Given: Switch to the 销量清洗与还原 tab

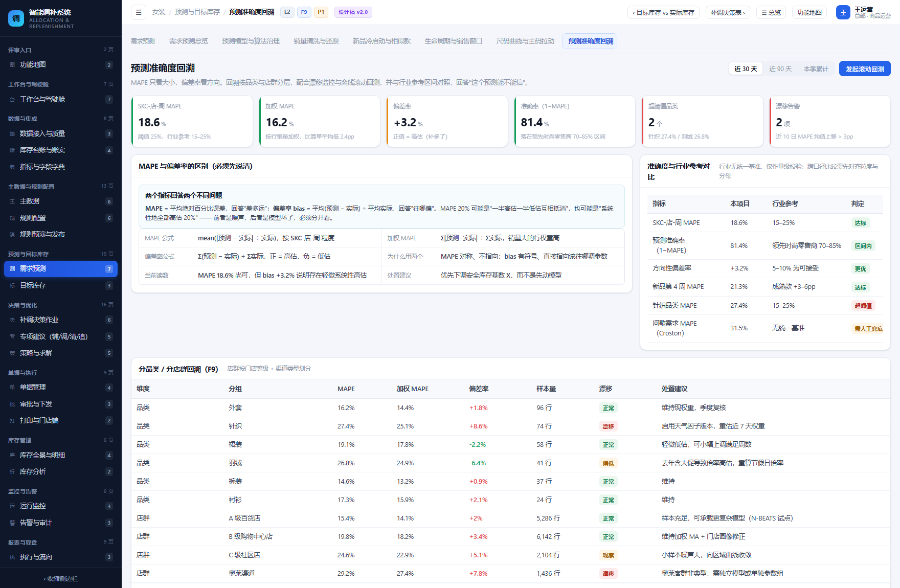Looking at the screenshot, I should (316, 41).
